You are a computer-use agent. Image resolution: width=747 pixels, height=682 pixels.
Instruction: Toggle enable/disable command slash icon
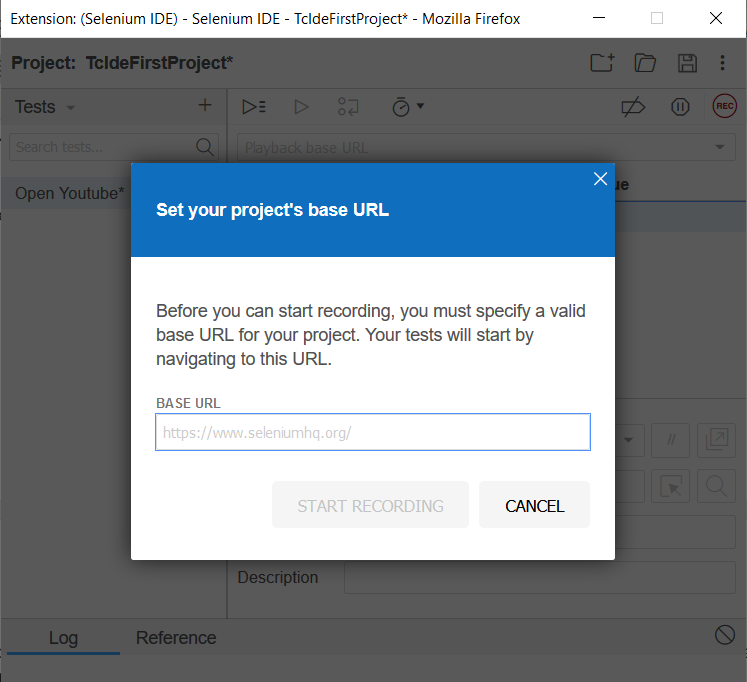[671, 440]
